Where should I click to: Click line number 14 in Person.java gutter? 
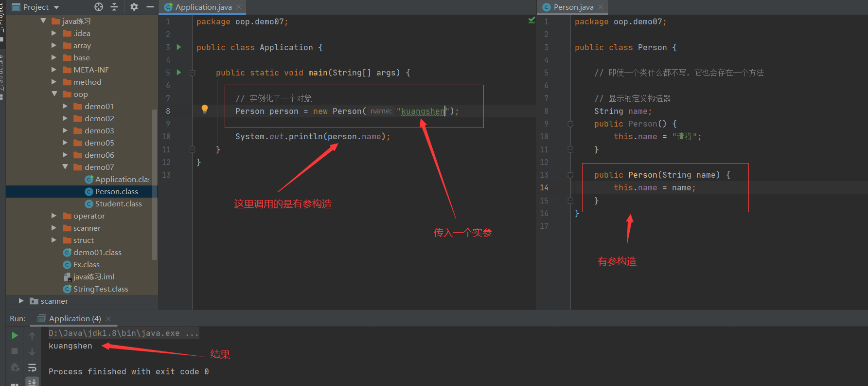(x=544, y=187)
